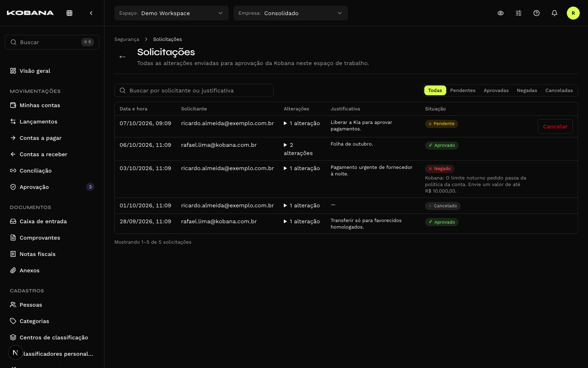Click the search by solicitante or justificativa field
Viewport: 588px width, 368px height.
(x=194, y=90)
